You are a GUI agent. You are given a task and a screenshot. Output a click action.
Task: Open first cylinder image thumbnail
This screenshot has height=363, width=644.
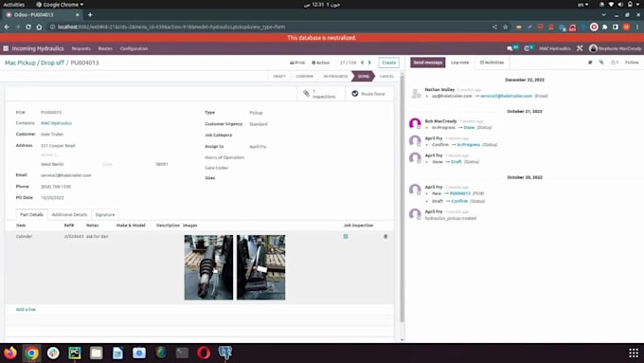click(208, 267)
